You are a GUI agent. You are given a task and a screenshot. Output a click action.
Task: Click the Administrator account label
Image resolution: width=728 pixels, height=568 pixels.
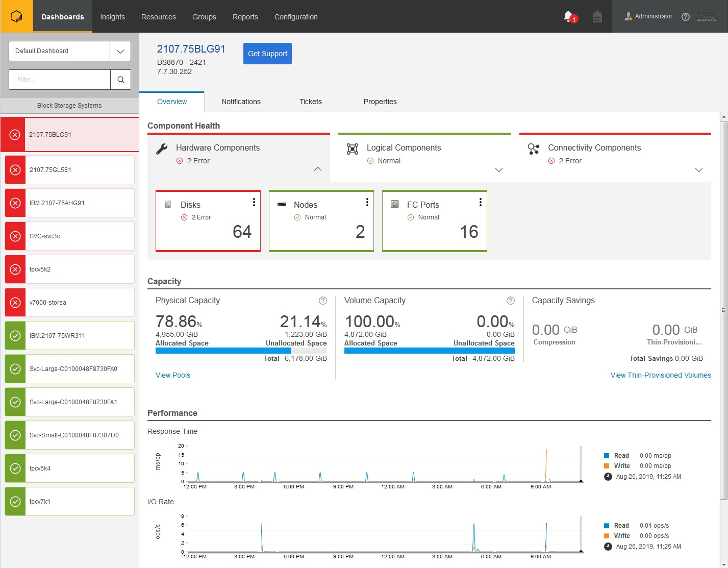(654, 16)
